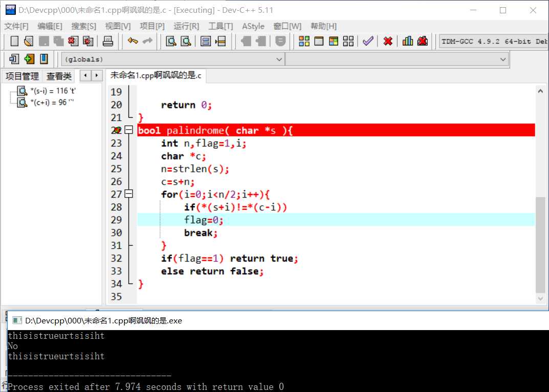This screenshot has width=549, height=392.
Task: Click line number 25 in the gutter
Action: coord(116,169)
